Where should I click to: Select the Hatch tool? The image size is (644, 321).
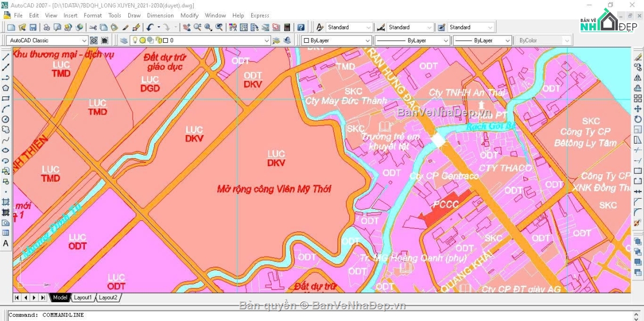[6, 202]
